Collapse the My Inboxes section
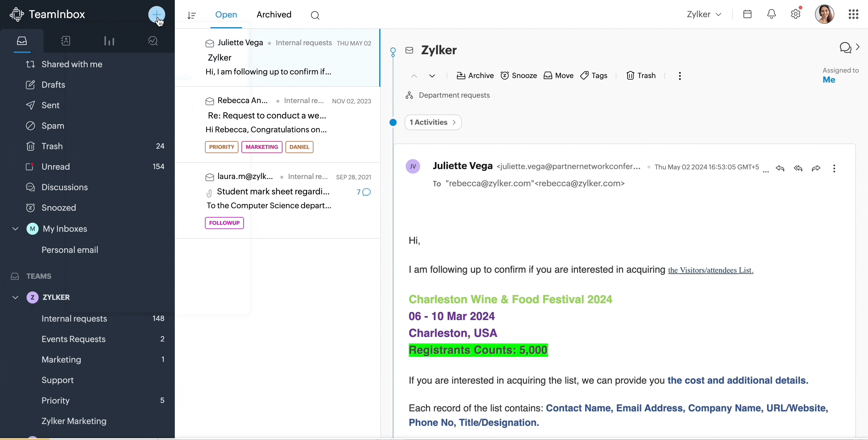Viewport: 868px width, 440px height. [15, 229]
